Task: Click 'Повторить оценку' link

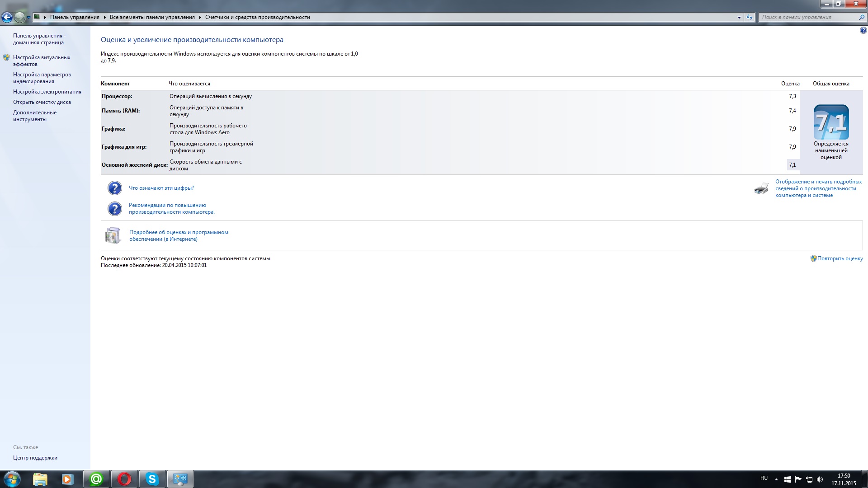Action: [x=840, y=258]
